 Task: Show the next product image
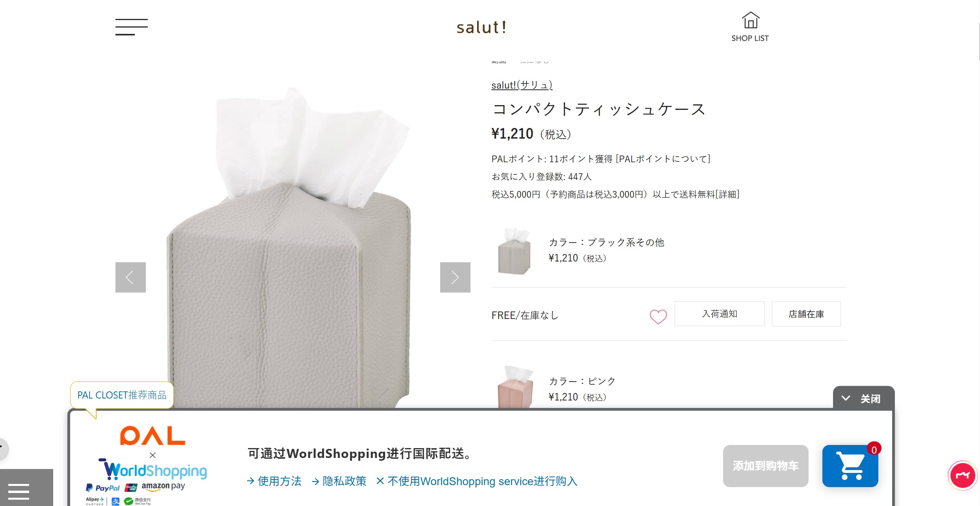(455, 277)
